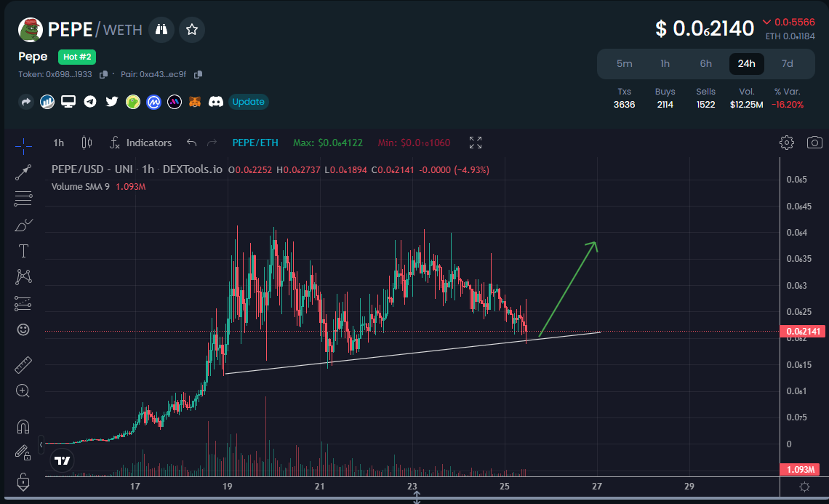Viewport: 829px width, 504px height.
Task: Select the ruler measure tool
Action: [x=23, y=365]
